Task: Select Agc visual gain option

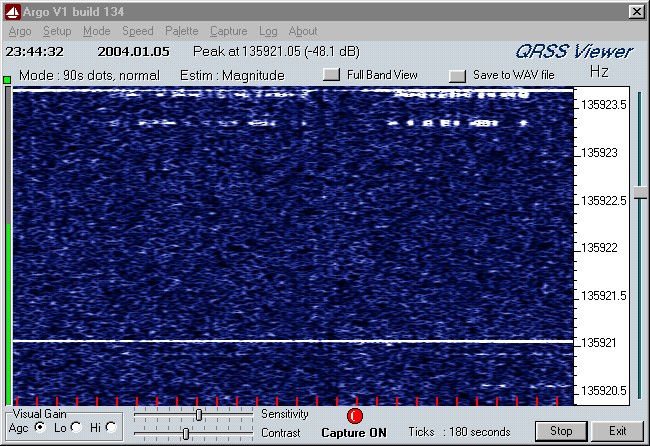Action: [x=40, y=427]
